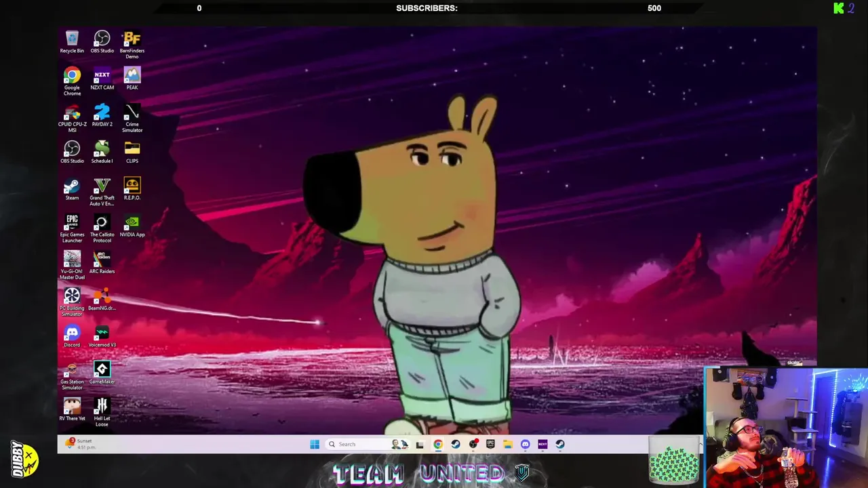Switch to Discord on the taskbar
The width and height of the screenshot is (868, 488).
point(525,445)
